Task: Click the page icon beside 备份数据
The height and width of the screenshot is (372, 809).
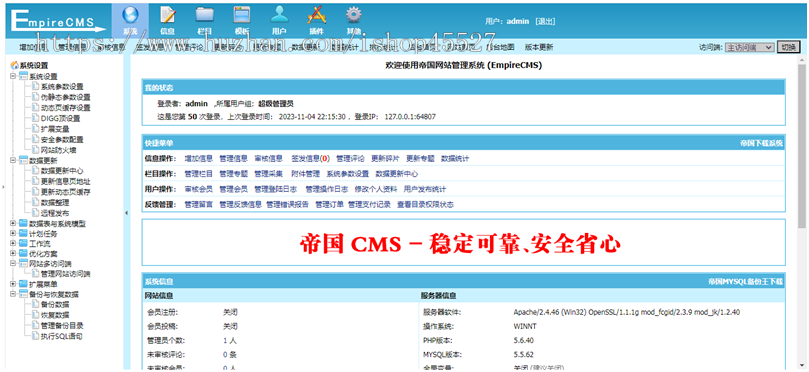Action: tap(35, 304)
